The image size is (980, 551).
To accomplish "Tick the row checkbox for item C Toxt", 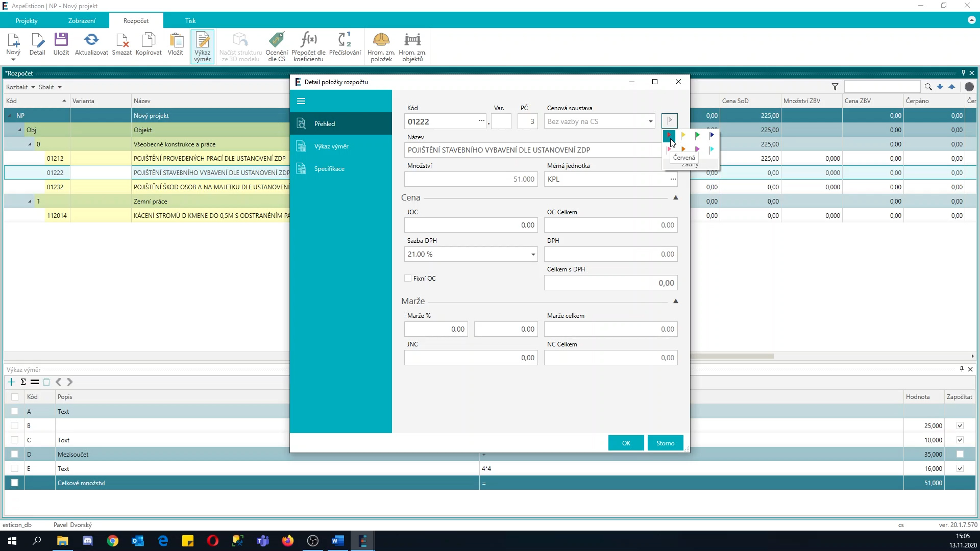I will [x=14, y=440].
